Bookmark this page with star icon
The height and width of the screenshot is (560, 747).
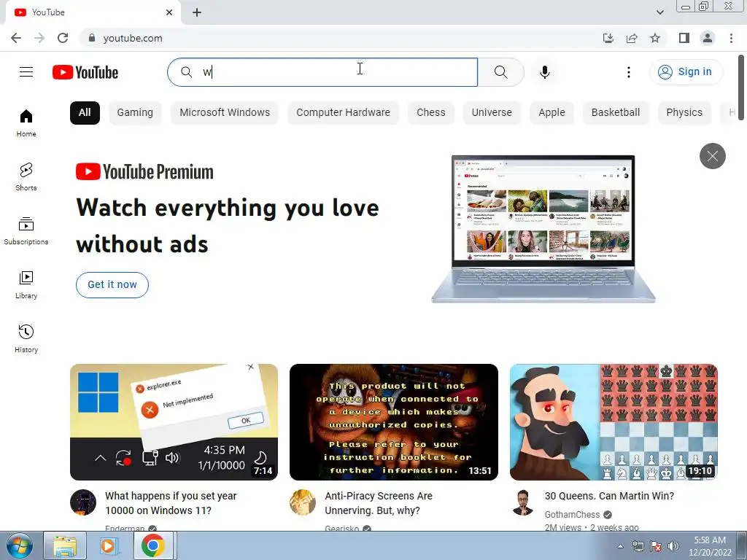[x=655, y=38]
